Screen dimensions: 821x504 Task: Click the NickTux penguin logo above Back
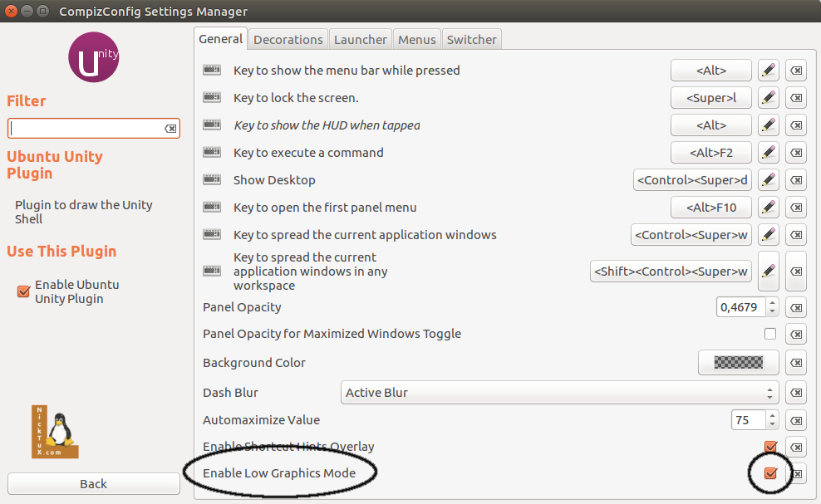(x=56, y=431)
